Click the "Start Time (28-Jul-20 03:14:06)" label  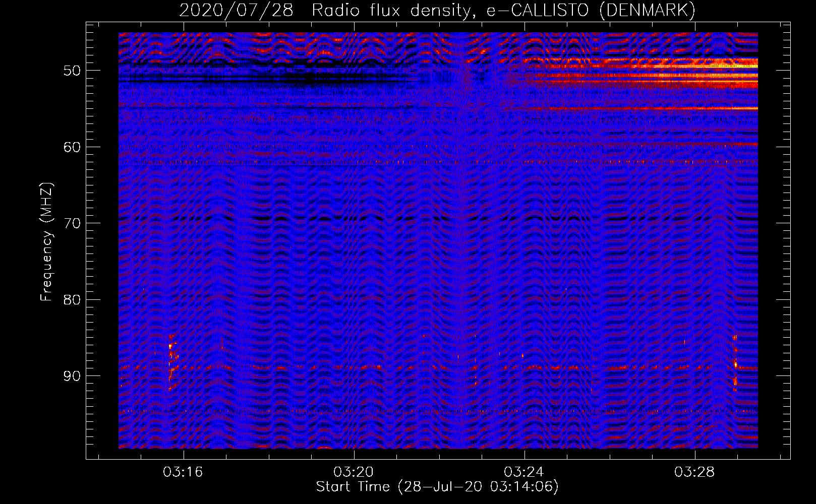437,487
